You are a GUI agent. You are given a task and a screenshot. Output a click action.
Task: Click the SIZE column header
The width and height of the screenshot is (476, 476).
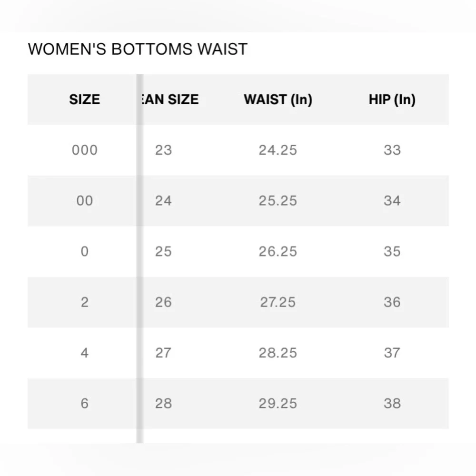84,99
